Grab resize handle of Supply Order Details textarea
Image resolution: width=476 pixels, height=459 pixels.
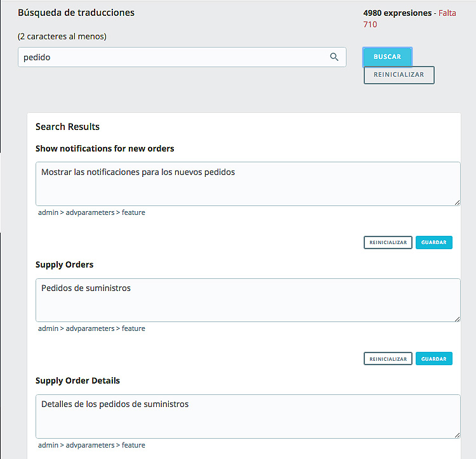(x=457, y=435)
